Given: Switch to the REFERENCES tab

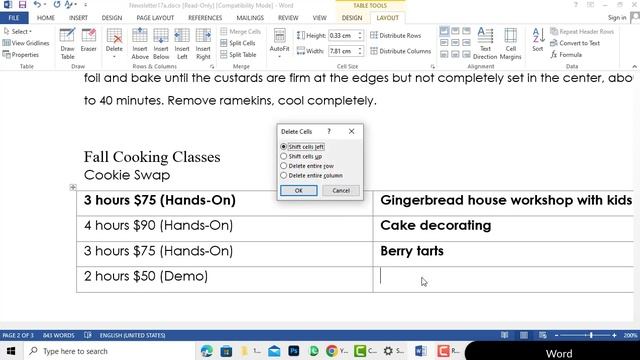Looking at the screenshot, I should pos(205,18).
